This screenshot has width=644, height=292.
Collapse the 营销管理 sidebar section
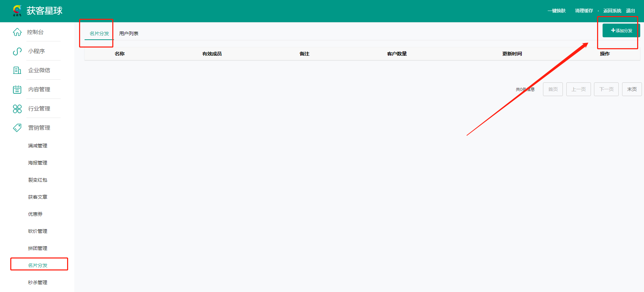tap(39, 128)
